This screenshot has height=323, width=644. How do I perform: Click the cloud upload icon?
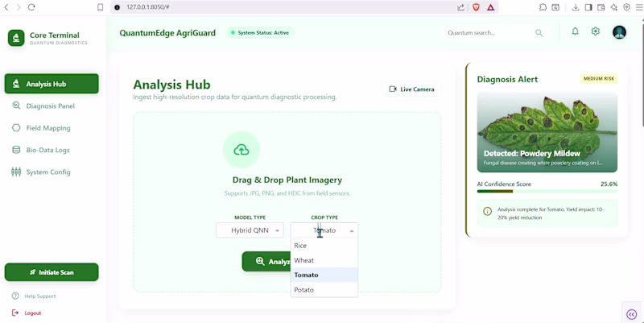pos(242,150)
